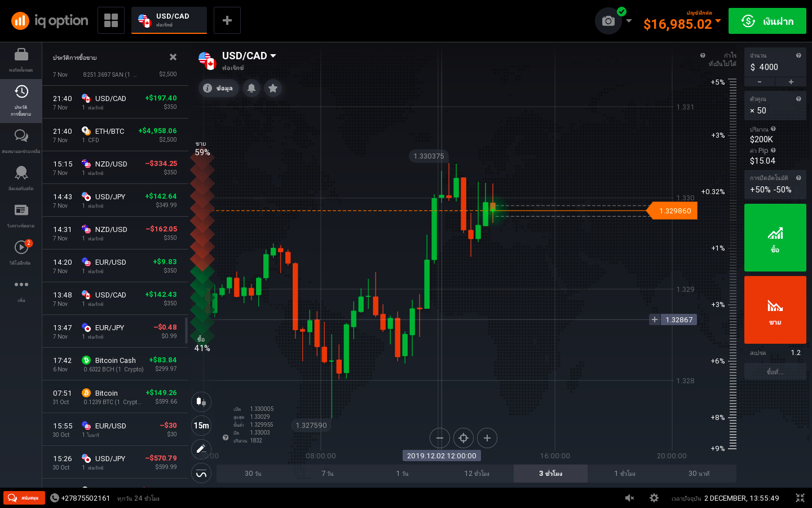Switch to the USD/CAD asset tab

[169, 20]
